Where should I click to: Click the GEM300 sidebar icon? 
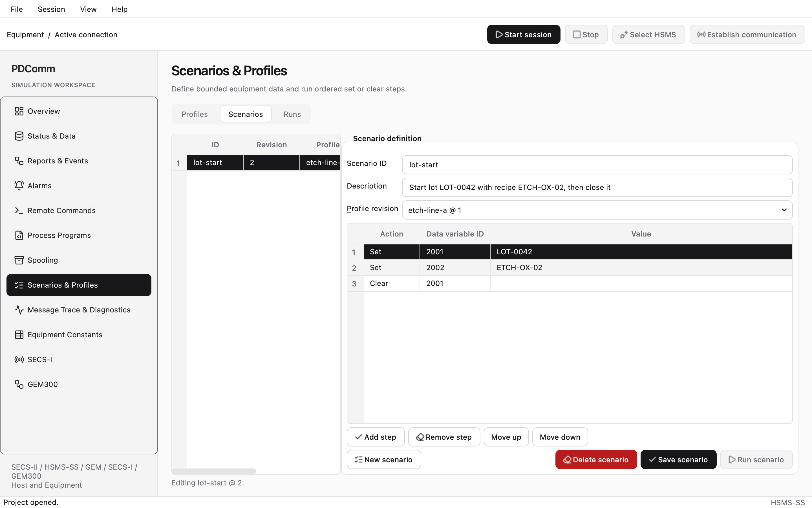point(19,385)
